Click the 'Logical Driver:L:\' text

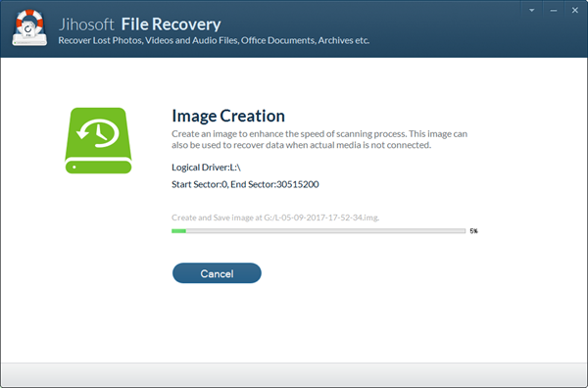pos(206,168)
